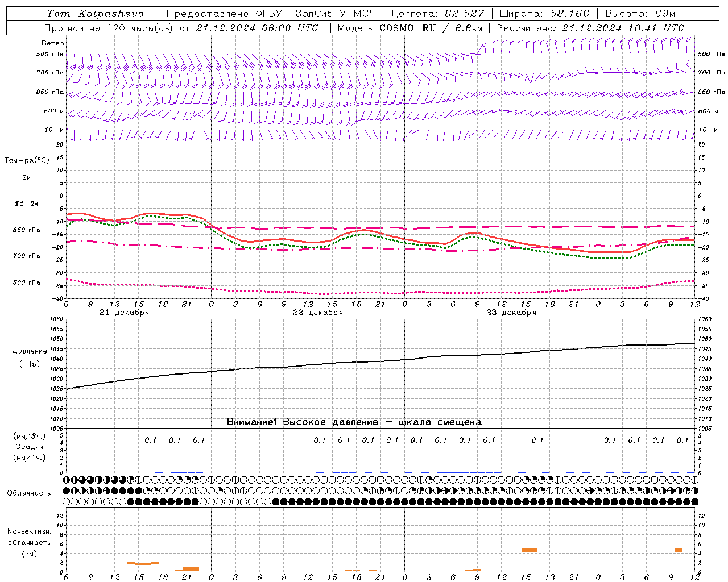Click the "Конвективн." convective cloud label
Screen dimensions: 728x582
pyautogui.click(x=29, y=531)
